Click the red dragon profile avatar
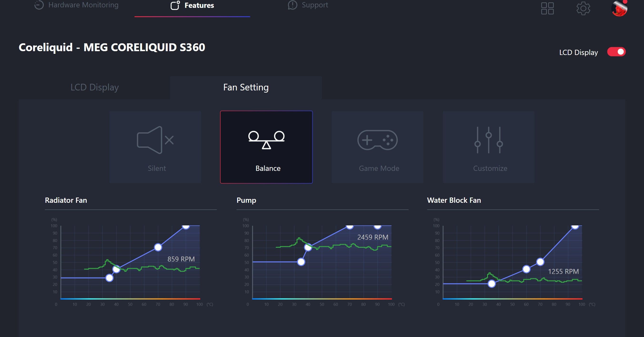The image size is (644, 337). pos(619,9)
